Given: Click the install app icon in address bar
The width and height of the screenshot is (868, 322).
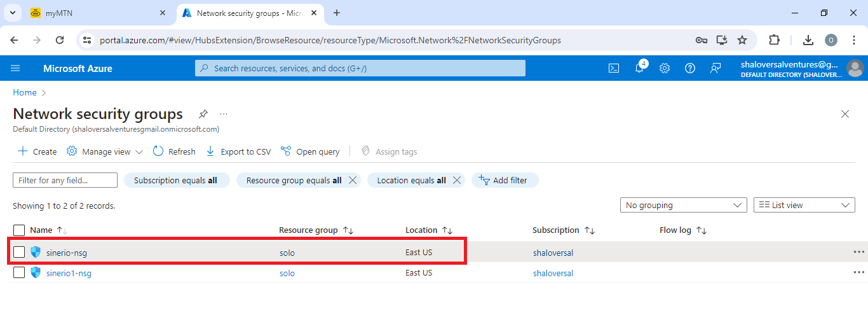Looking at the screenshot, I should (722, 40).
